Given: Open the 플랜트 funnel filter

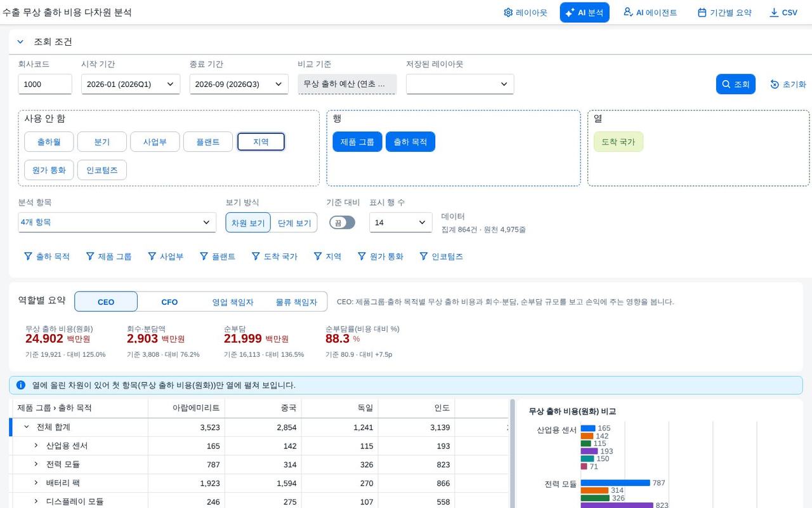Looking at the screenshot, I should click(x=218, y=257).
